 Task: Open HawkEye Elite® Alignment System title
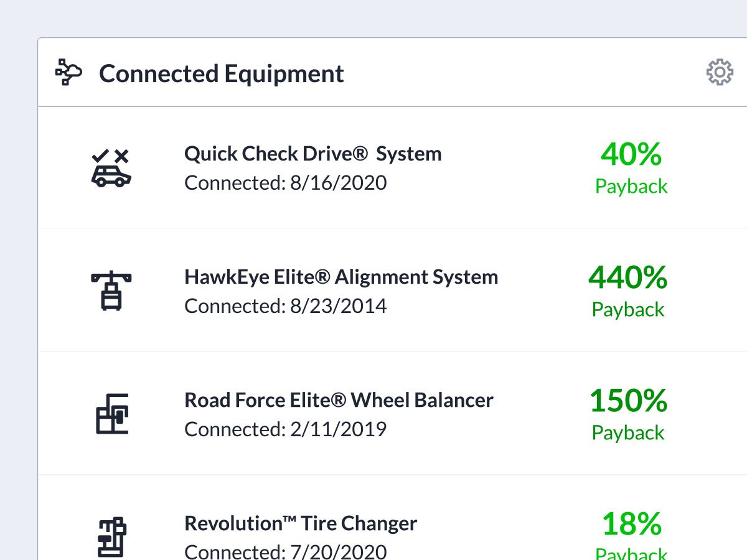point(341,277)
